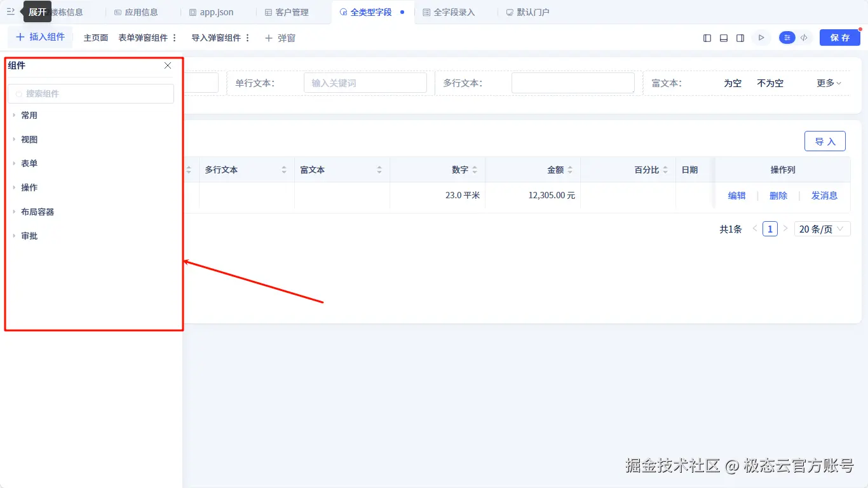Open the 更多 filter dropdown
The width and height of the screenshot is (868, 488).
coord(829,83)
